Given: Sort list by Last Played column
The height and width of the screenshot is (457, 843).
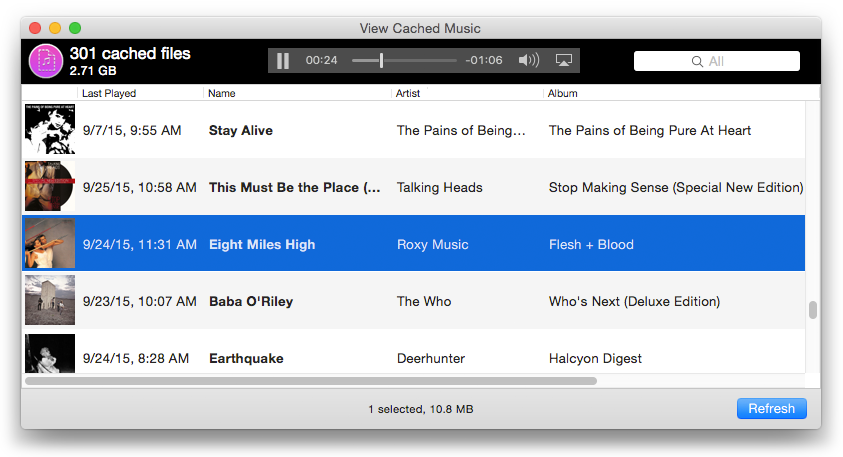Looking at the screenshot, I should (109, 93).
